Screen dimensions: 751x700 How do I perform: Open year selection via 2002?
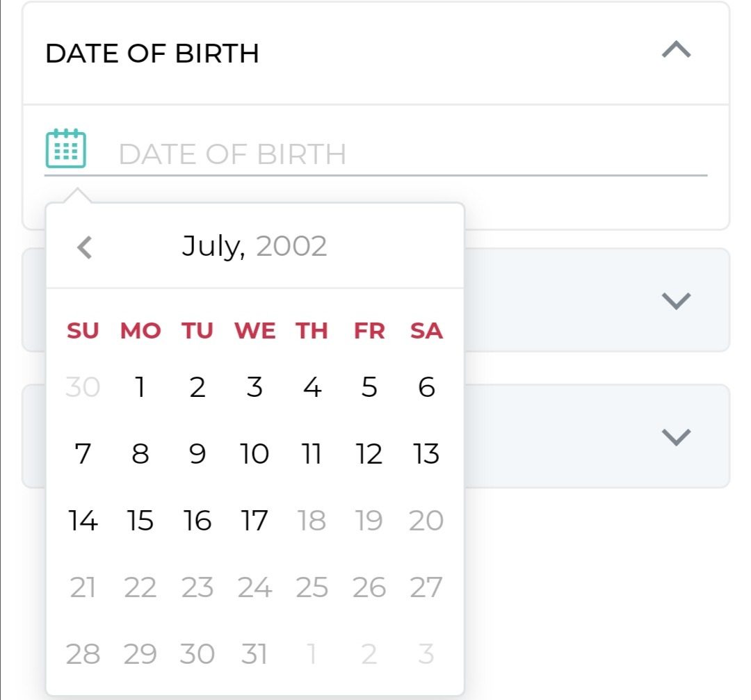(291, 246)
